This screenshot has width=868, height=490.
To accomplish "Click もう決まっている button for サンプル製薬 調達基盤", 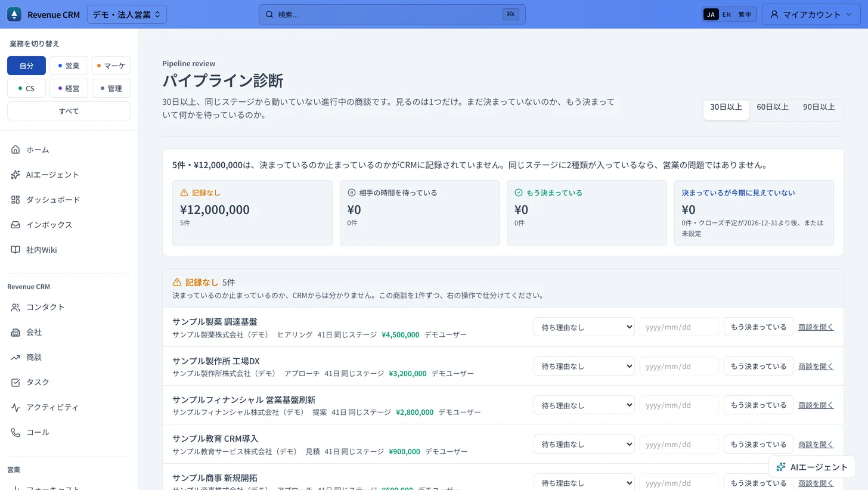I will pos(758,327).
